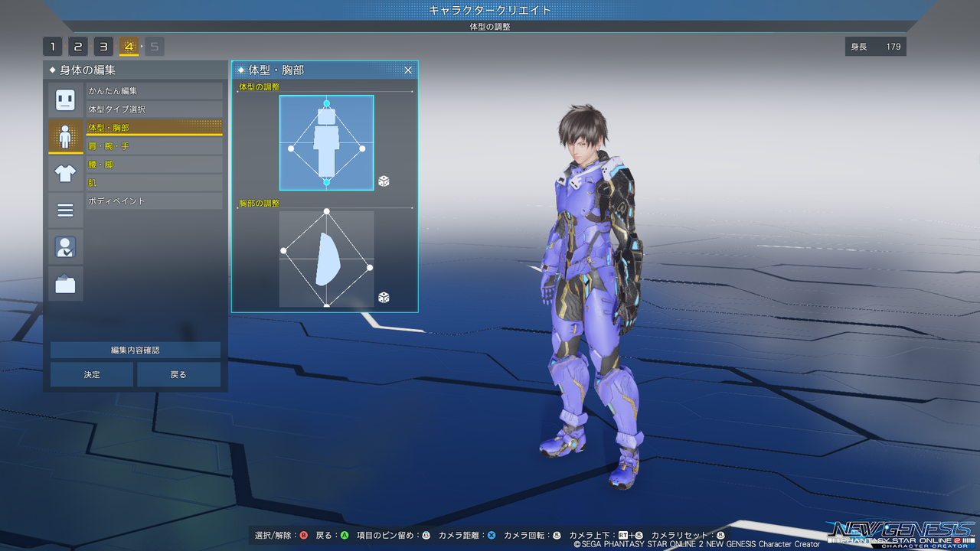Grab the right handle of body shape diagram
This screenshot has height=551, width=980.
coord(363,148)
